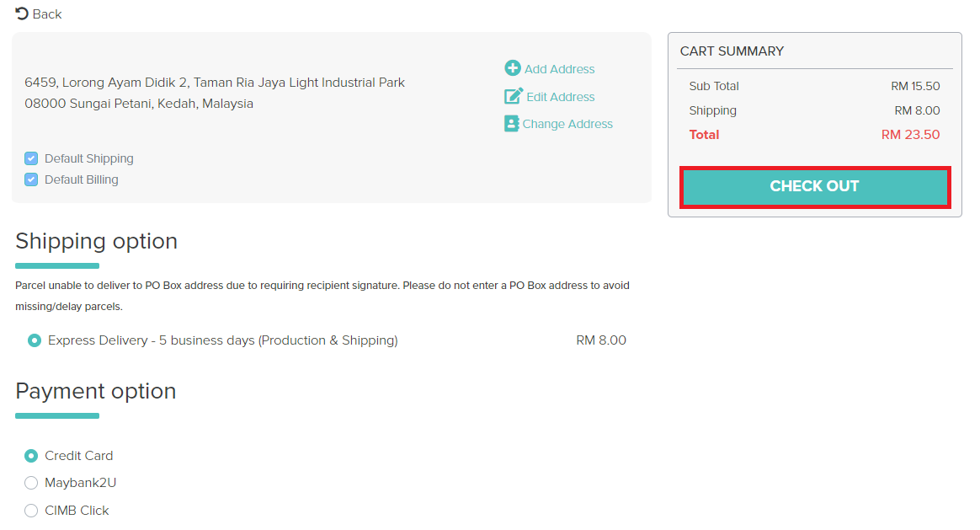Select the Maybank2U radio button

pos(31,483)
